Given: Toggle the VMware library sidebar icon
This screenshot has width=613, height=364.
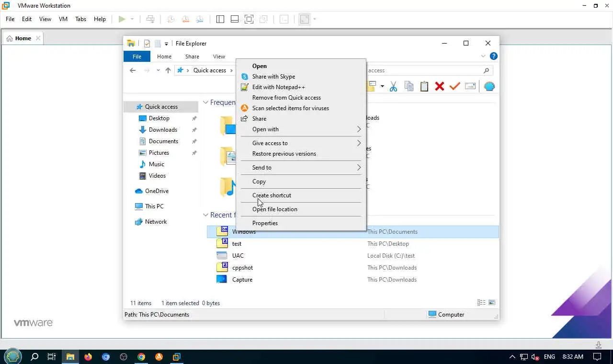Looking at the screenshot, I should coord(220,19).
